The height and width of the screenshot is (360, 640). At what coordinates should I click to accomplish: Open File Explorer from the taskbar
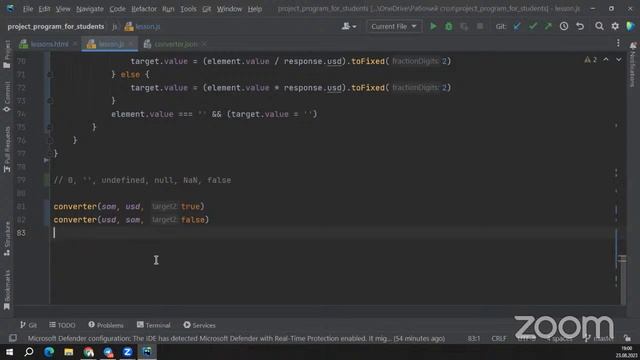click(x=69, y=352)
